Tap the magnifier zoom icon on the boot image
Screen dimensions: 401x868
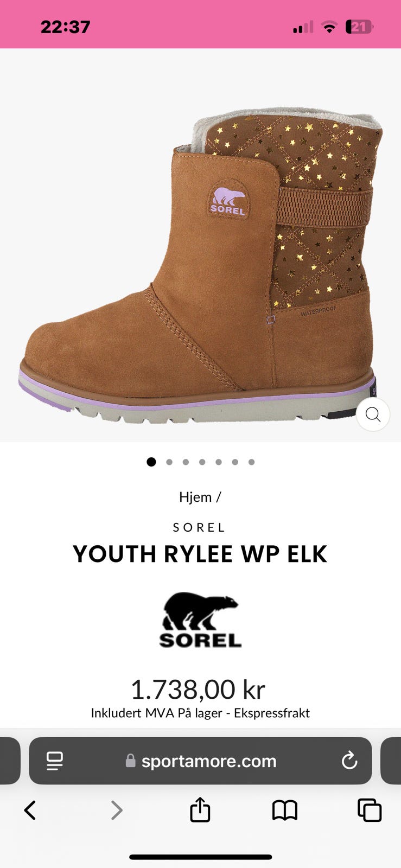(x=373, y=414)
